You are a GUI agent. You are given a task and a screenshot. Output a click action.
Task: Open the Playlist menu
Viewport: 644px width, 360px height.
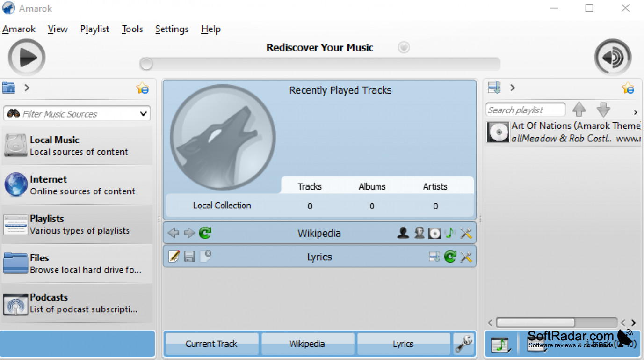[x=94, y=29]
